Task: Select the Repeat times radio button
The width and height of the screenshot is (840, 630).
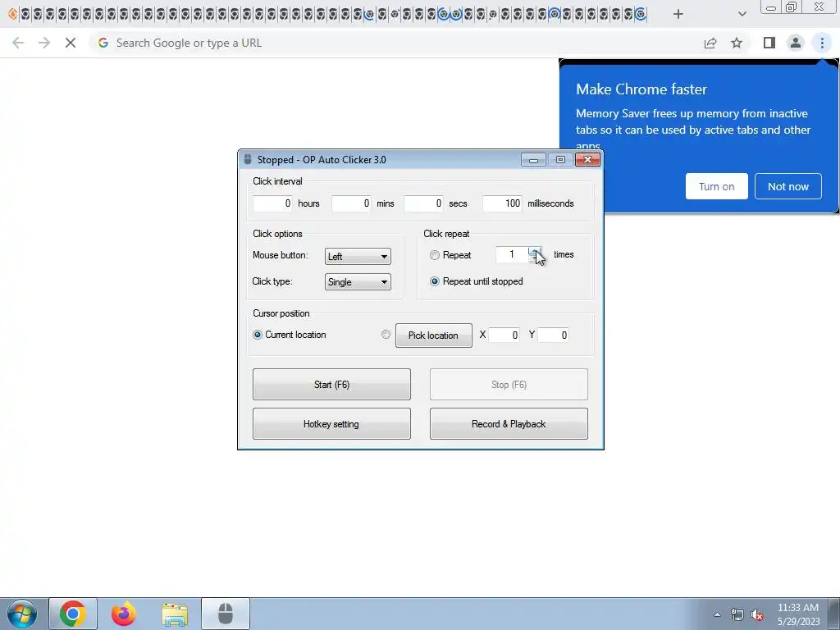Action: point(435,256)
